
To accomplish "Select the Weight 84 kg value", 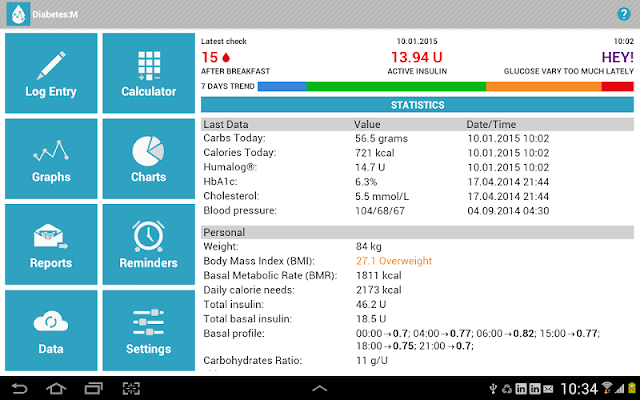I will tap(369, 247).
